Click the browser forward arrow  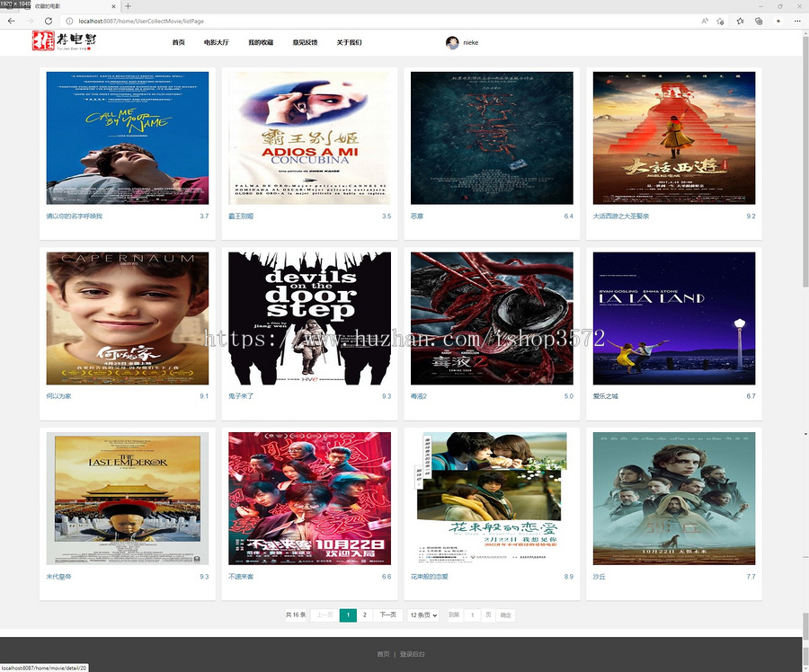[x=30, y=22]
